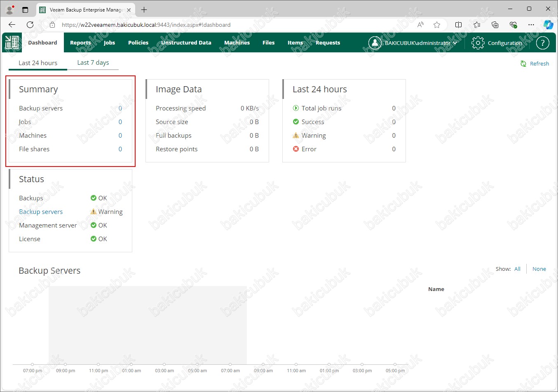
Task: Open Backup servers link in Status
Action: point(41,211)
